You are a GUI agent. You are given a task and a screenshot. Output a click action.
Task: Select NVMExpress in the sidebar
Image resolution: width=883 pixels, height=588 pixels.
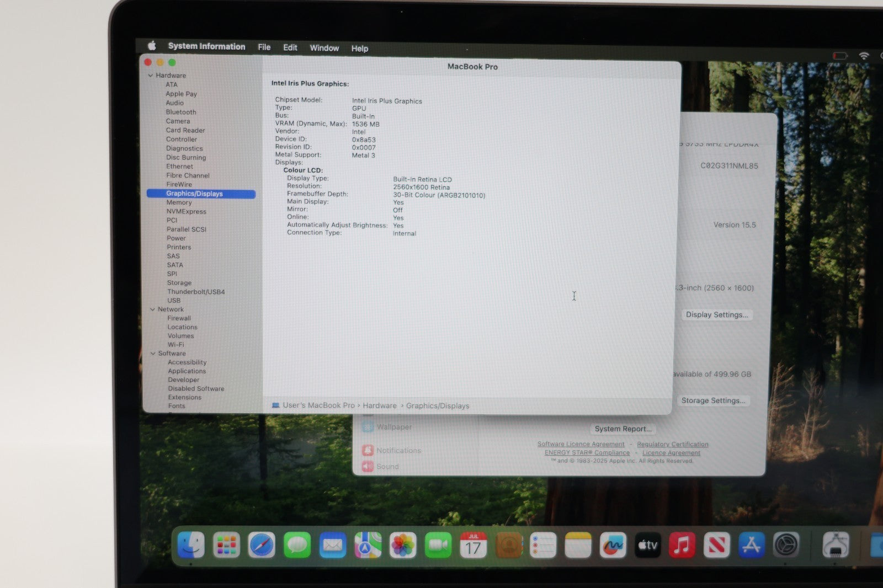tap(187, 211)
